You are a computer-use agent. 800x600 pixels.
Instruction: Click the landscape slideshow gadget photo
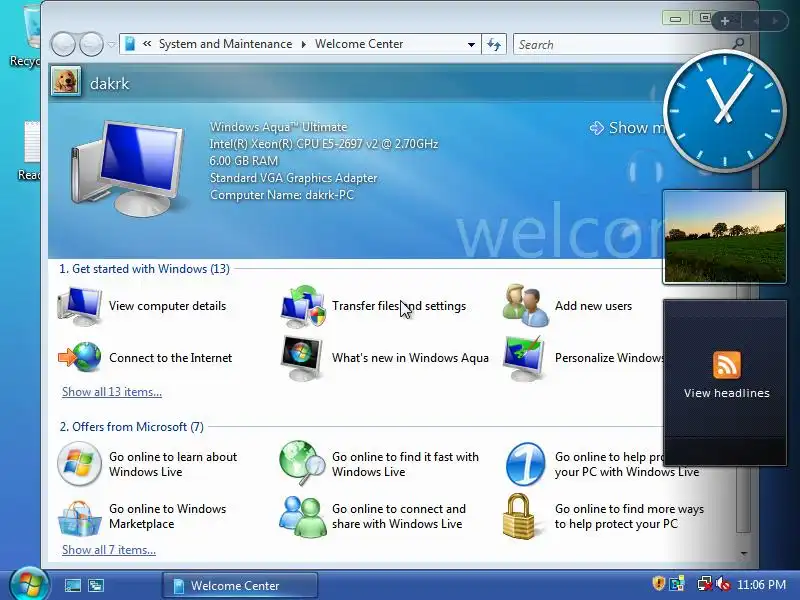[724, 237]
